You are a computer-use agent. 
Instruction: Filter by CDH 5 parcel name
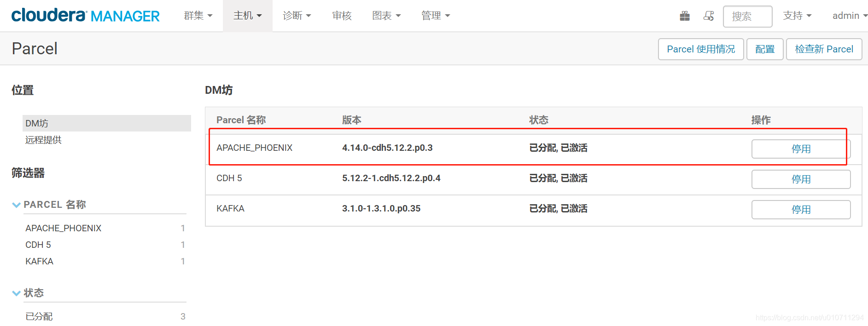pos(38,245)
